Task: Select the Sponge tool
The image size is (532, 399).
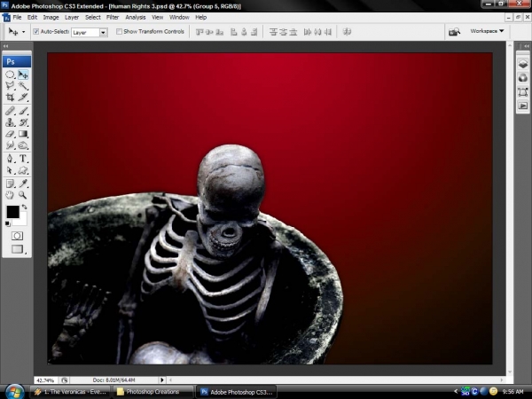Action: (x=23, y=145)
